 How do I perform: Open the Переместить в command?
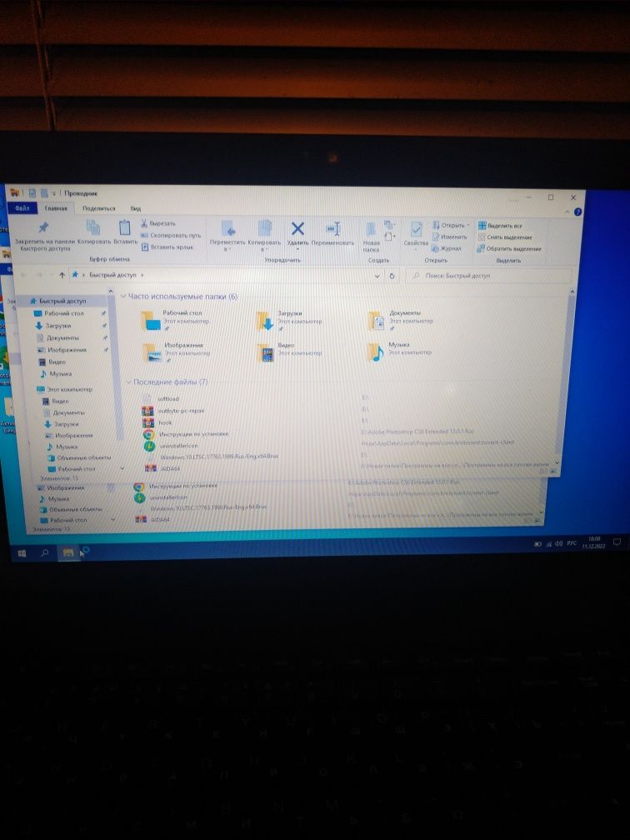tap(227, 235)
